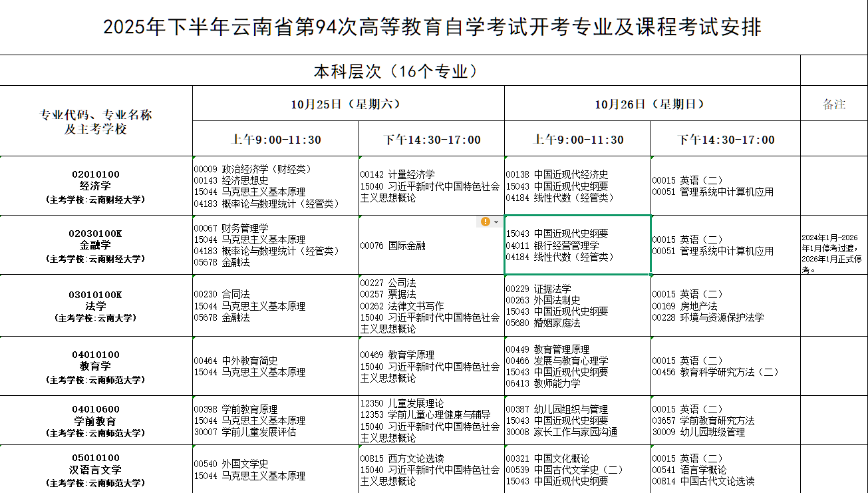The image size is (868, 493).
Task: Click the 04010600 学前教育 cell
Action: pyautogui.click(x=95, y=420)
